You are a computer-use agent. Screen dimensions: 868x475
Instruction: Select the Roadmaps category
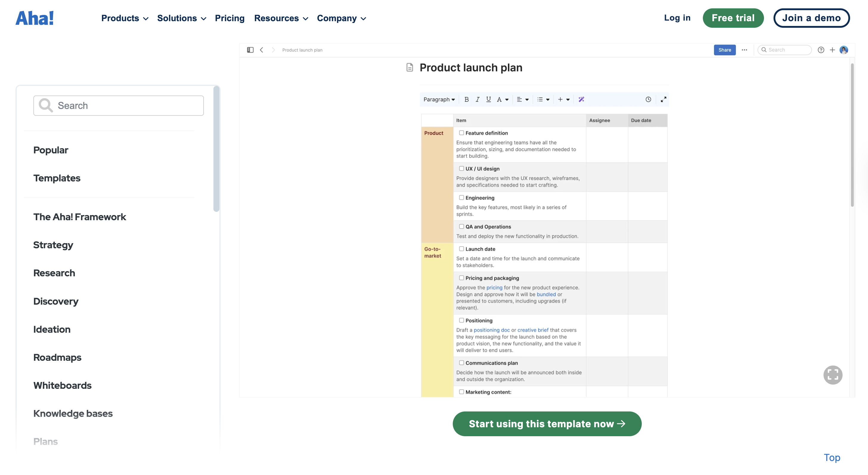coord(57,357)
